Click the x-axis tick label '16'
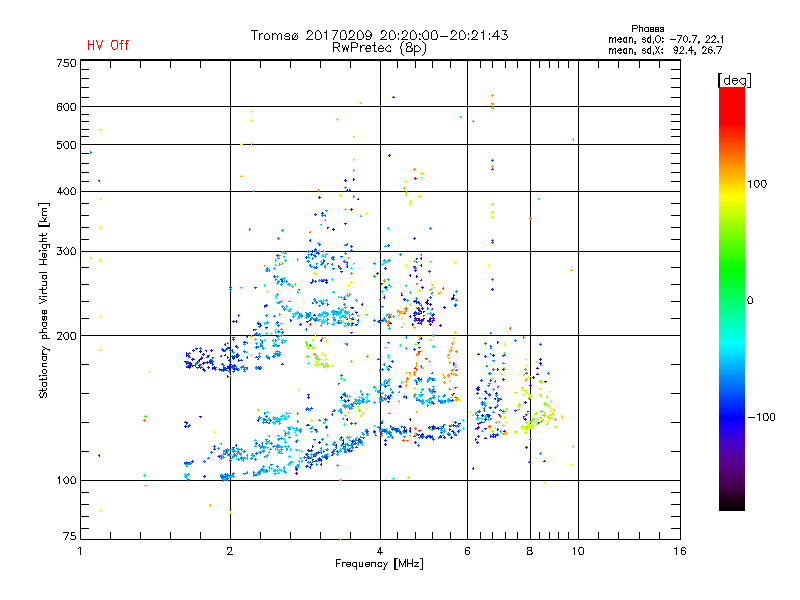The height and width of the screenshot is (600, 800). point(680,551)
